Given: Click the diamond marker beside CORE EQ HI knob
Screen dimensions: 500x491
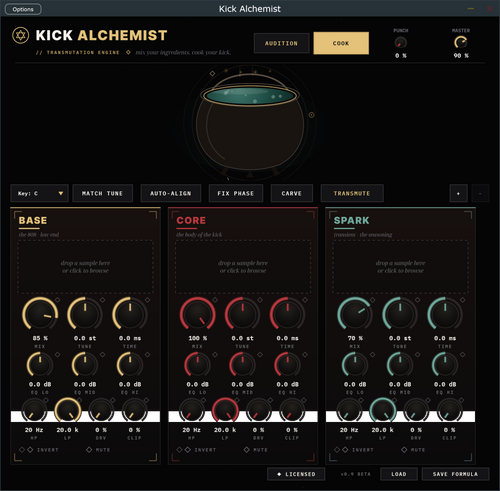Looking at the screenshot, I should coord(305,355).
